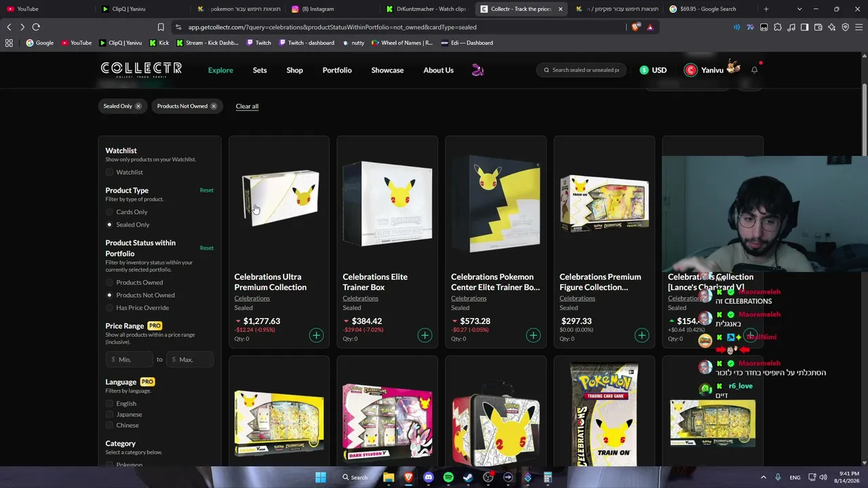This screenshot has width=868, height=488.
Task: Open the Sets navigation item
Action: click(260, 70)
